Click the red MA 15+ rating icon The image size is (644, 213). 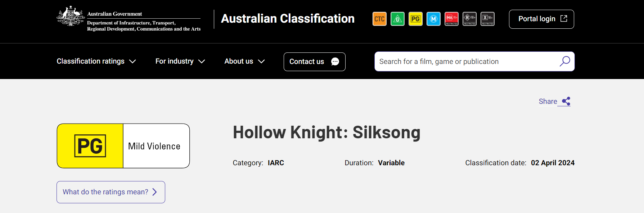point(451,19)
